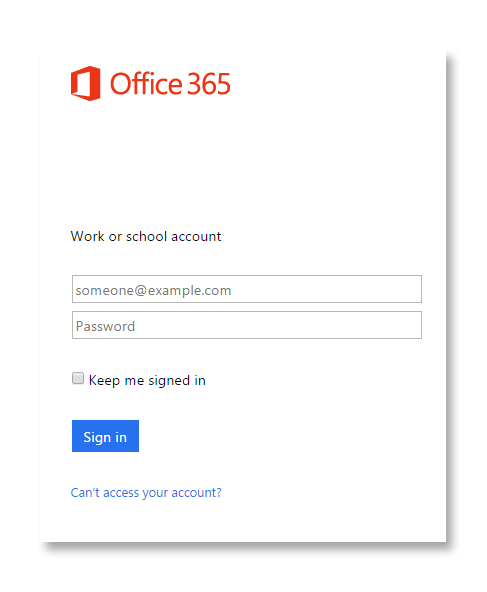This screenshot has height=592, width=487.
Task: Click the 'Keep me signed in' label text
Action: point(147,381)
